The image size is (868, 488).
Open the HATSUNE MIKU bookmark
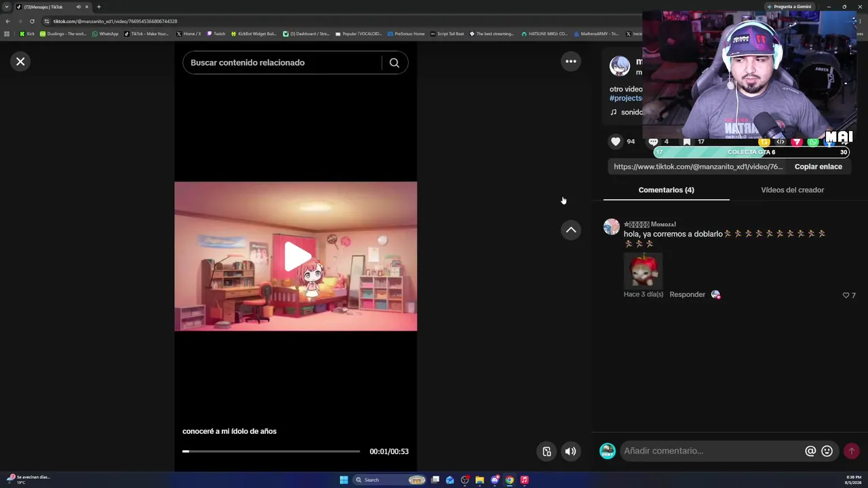pos(545,34)
